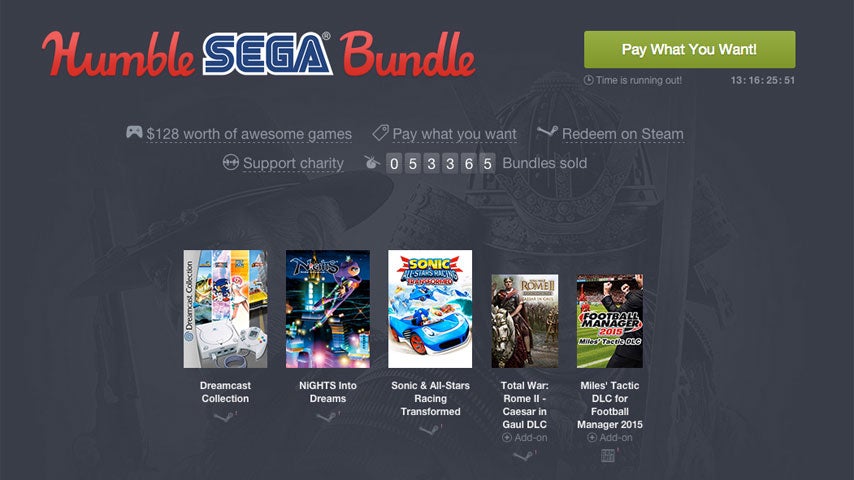Viewport: 854px width, 480px height.
Task: Follow the Pay what you want link
Action: tap(454, 134)
